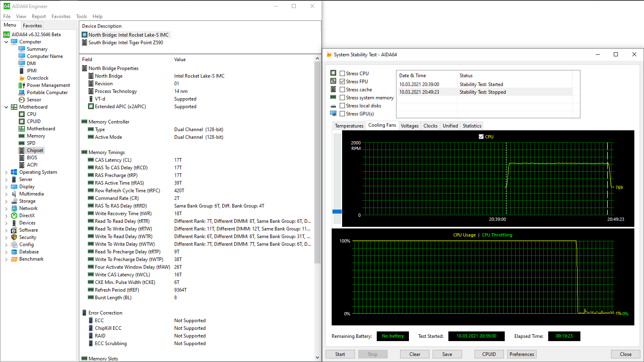Click the Network icon in the tree
This screenshot has width=644, height=362.
(x=14, y=208)
